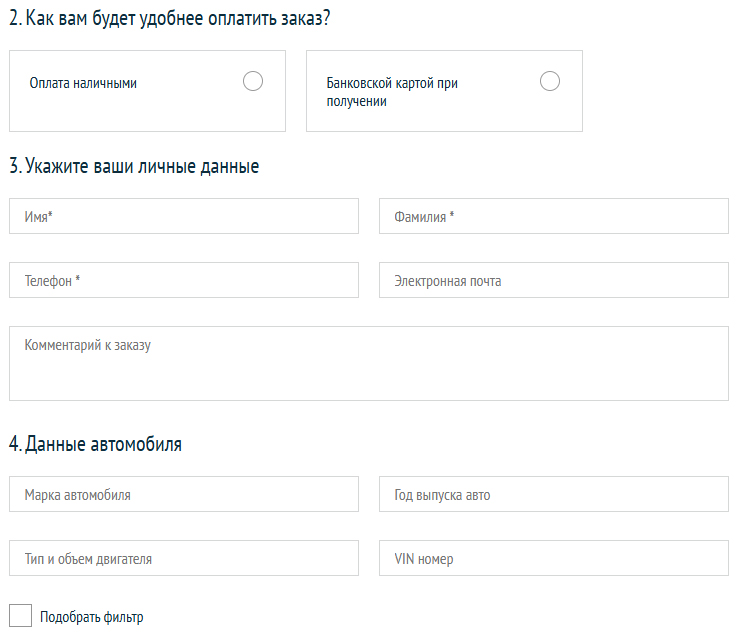The width and height of the screenshot is (736, 636).
Task: Click the "Укажите ваши личные данные" heading
Action: click(x=134, y=167)
